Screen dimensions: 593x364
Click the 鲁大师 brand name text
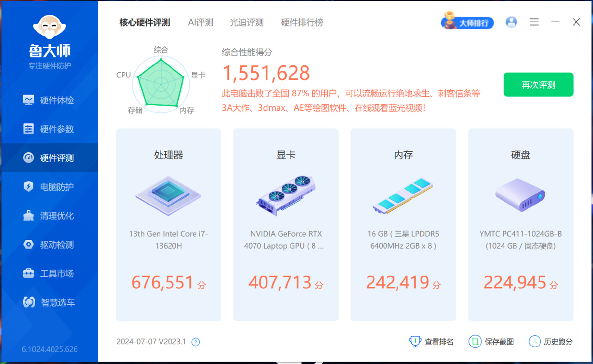click(50, 50)
